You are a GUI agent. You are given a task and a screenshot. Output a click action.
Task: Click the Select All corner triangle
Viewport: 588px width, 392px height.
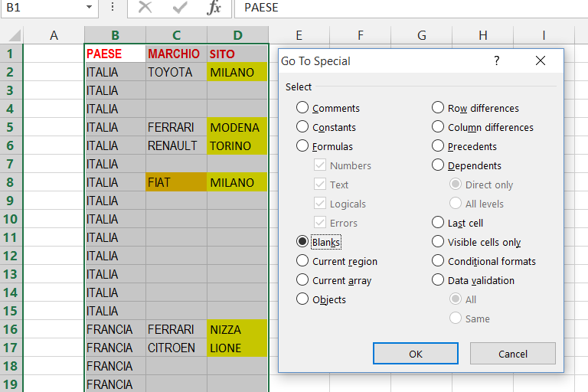click(12, 35)
